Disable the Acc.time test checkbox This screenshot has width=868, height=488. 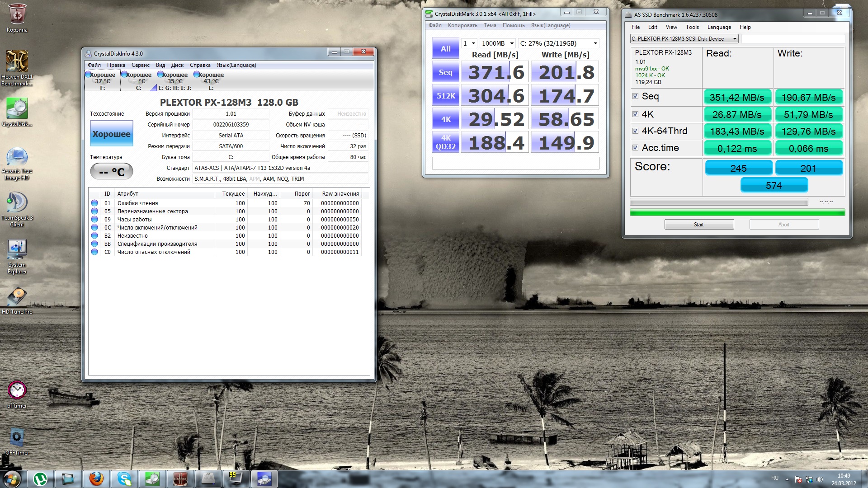pos(635,148)
